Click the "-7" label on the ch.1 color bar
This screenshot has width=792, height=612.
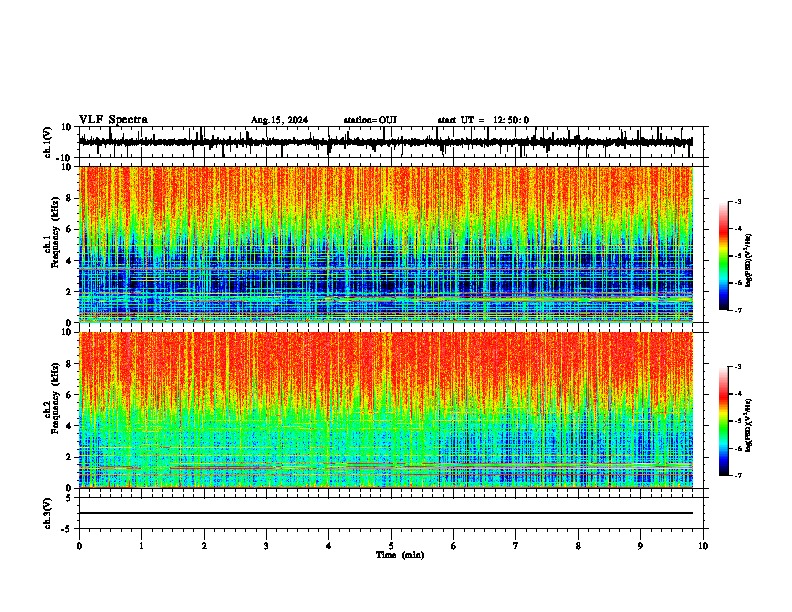tap(738, 310)
